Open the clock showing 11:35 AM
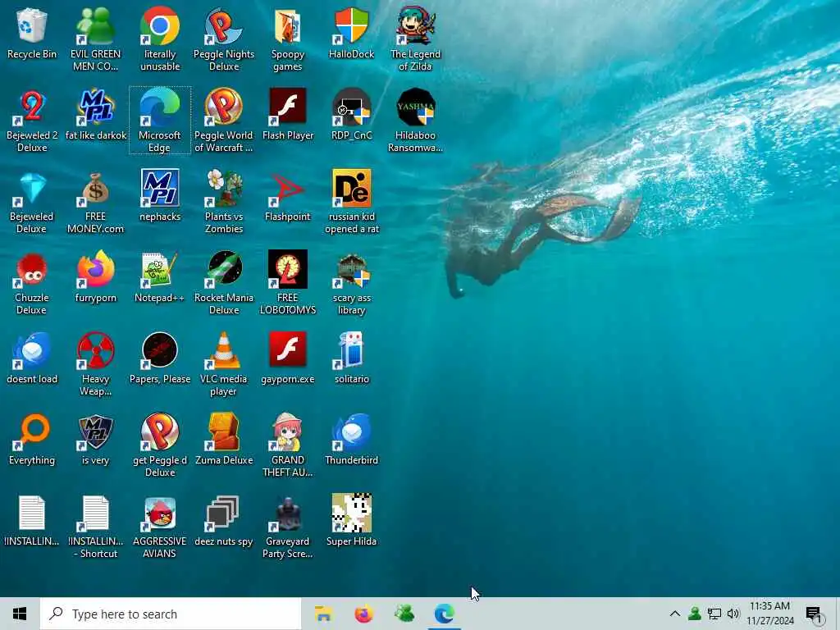Image resolution: width=840 pixels, height=630 pixels. (769, 614)
